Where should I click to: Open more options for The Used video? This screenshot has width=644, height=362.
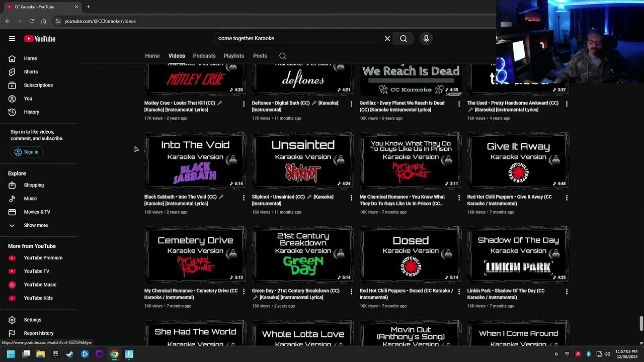(x=567, y=104)
